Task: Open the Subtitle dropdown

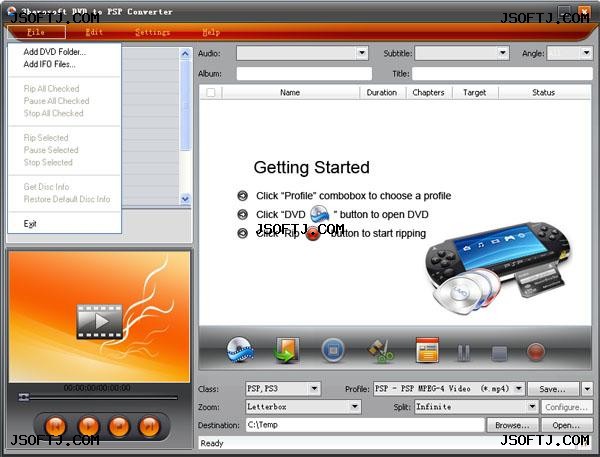Action: click(x=503, y=53)
